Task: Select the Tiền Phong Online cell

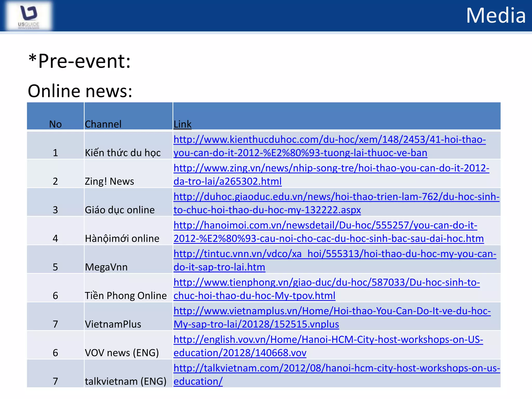Action: 126,296
